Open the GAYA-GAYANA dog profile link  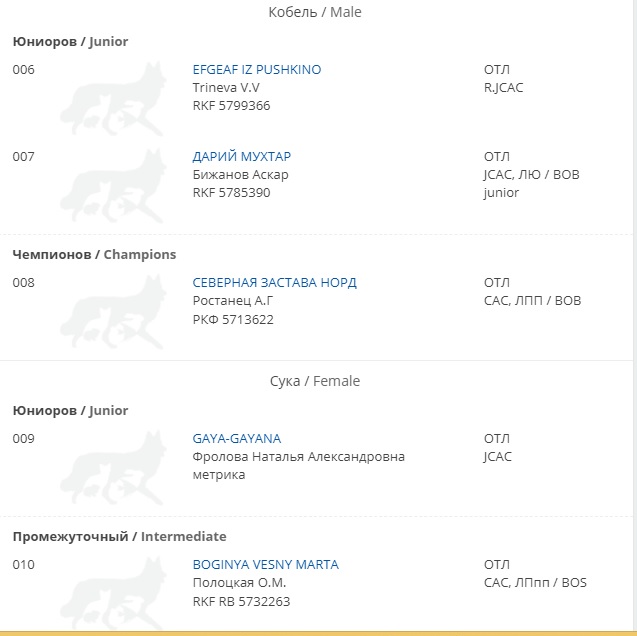pyautogui.click(x=237, y=439)
